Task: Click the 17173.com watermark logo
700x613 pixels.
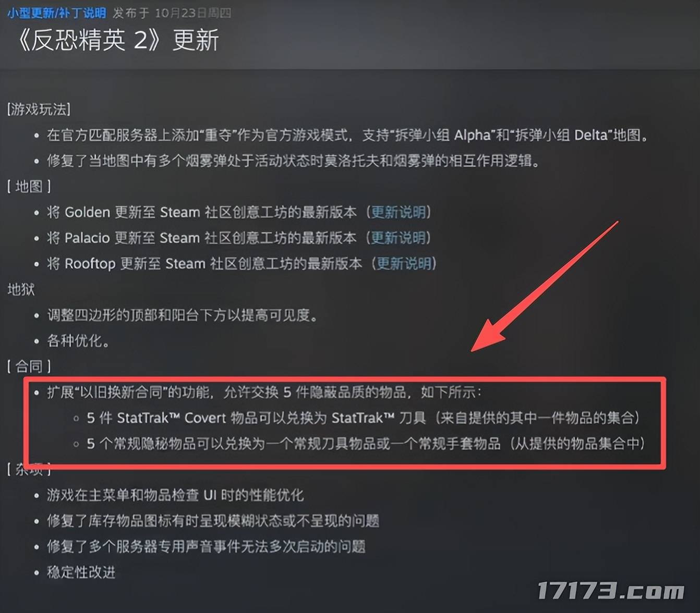Action: click(610, 591)
